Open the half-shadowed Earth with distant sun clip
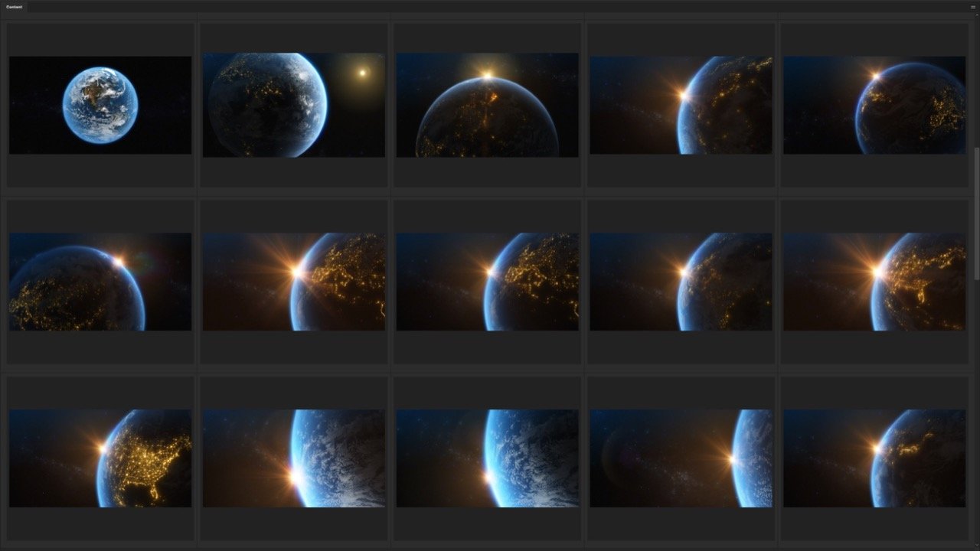980x551 pixels. click(295, 105)
